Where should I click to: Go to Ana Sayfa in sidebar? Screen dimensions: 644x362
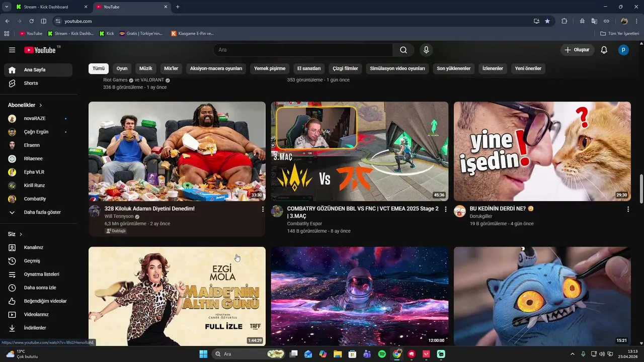(x=38, y=70)
